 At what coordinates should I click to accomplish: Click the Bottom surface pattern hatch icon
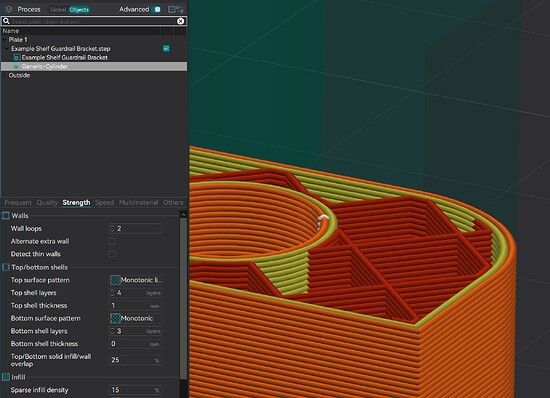click(115, 318)
